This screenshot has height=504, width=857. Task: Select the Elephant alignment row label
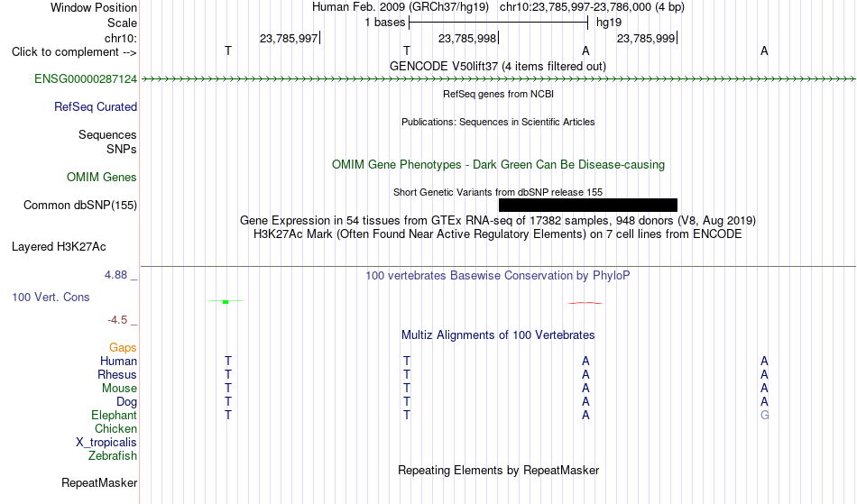pyautogui.click(x=115, y=416)
